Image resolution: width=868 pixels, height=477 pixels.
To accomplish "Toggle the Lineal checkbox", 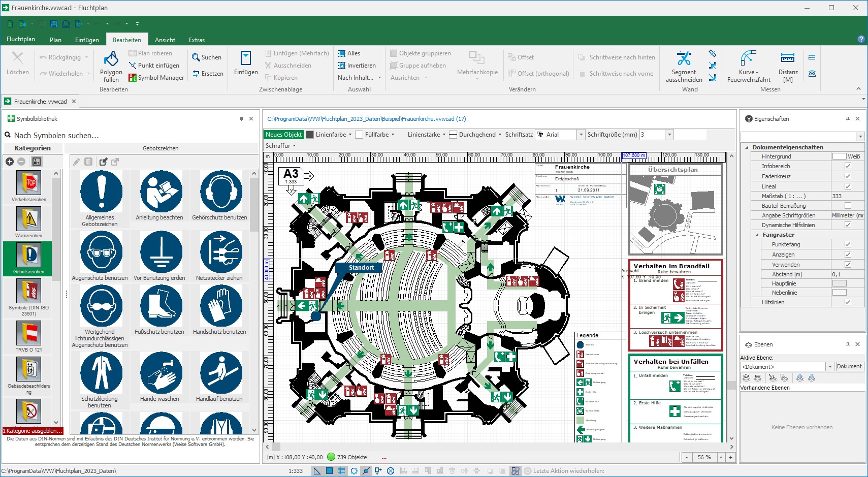I will [848, 186].
